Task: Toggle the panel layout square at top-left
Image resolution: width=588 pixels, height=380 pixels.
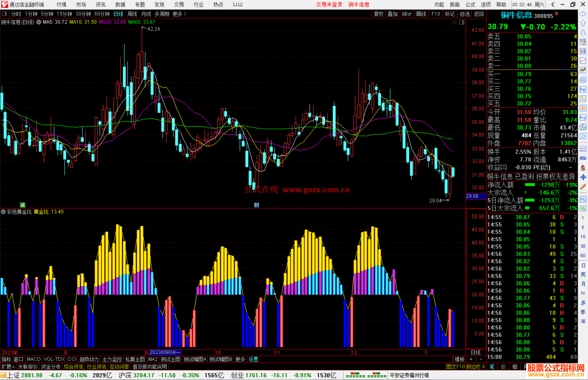Action: tap(4, 14)
